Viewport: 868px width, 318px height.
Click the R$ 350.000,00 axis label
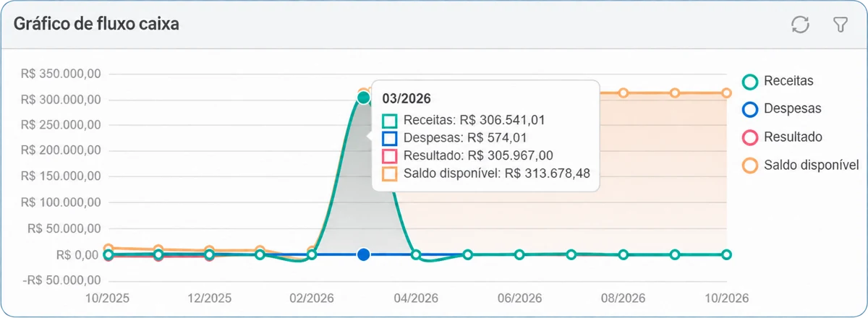tap(61, 74)
